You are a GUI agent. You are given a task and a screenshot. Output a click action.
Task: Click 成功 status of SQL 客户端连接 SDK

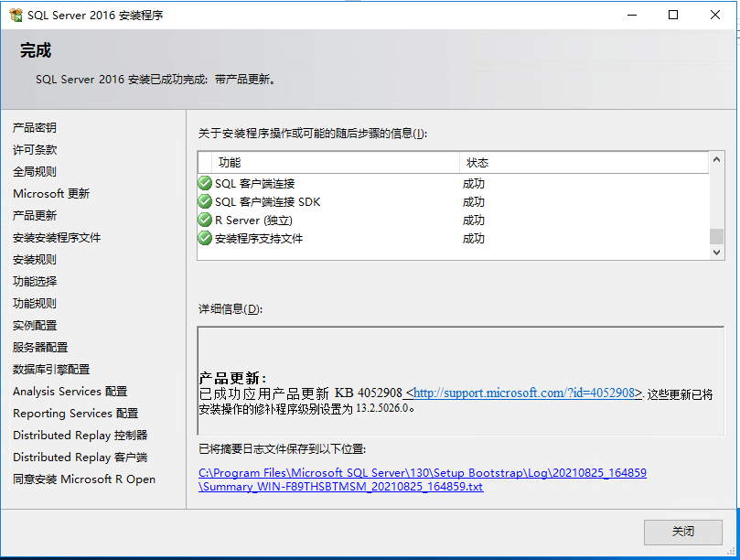pyautogui.click(x=473, y=201)
